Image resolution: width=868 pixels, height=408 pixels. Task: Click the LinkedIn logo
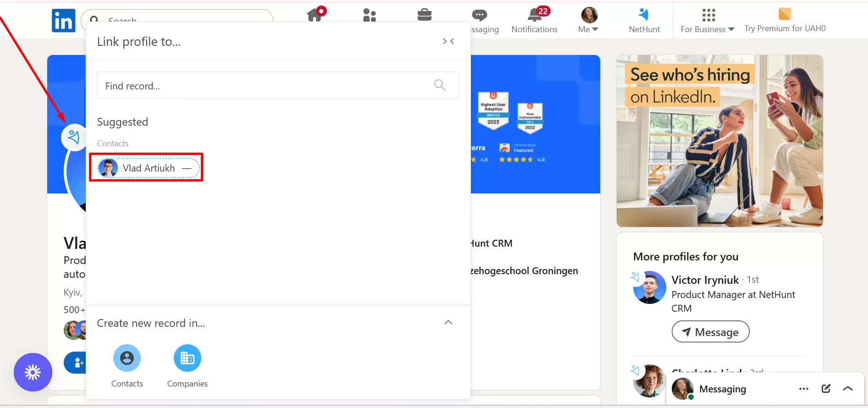tap(63, 21)
